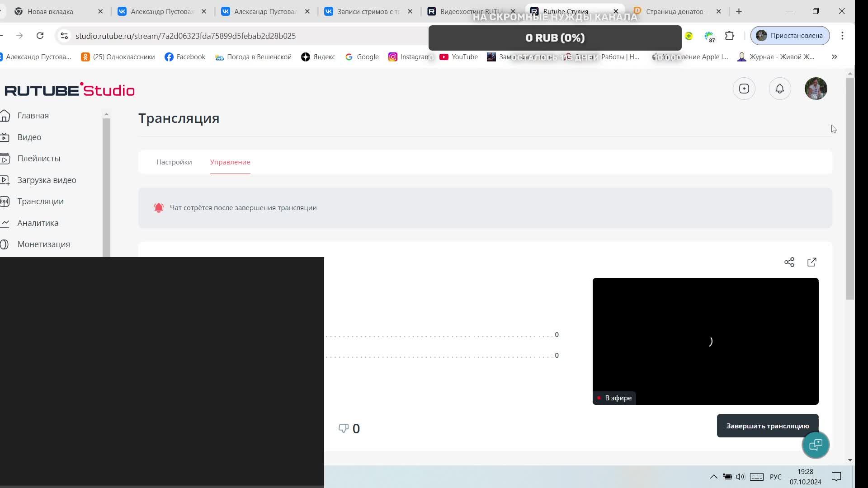Screen dimensions: 868x488
Task: Show hidden system tray icons
Action: (713, 477)
